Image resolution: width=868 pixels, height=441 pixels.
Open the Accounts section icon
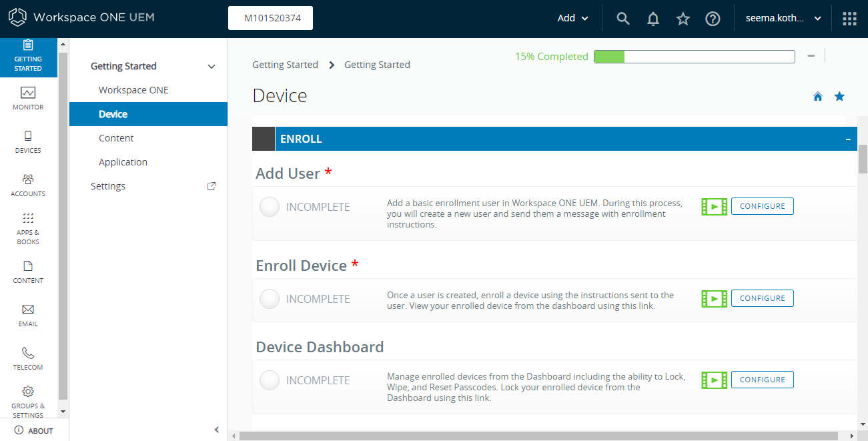pyautogui.click(x=28, y=179)
